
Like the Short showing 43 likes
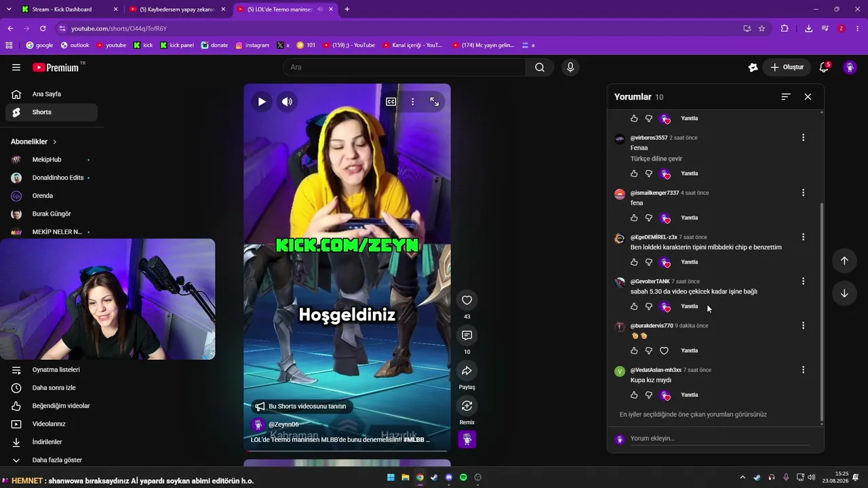coord(467,300)
